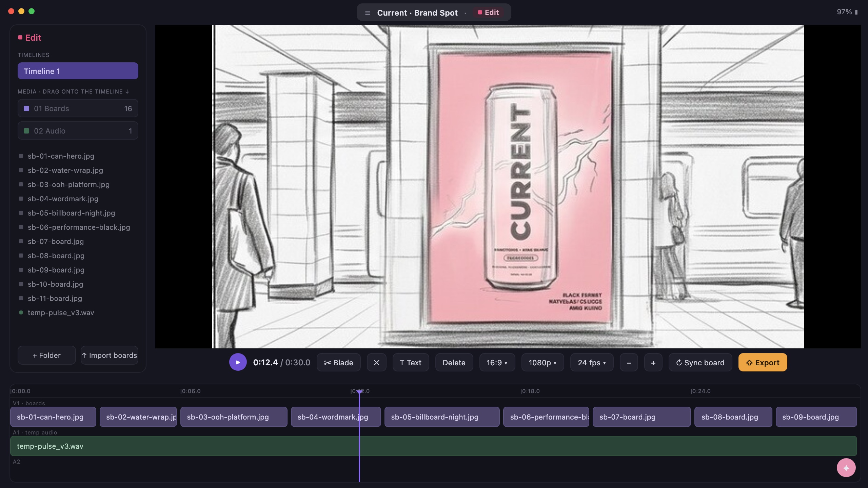Screen dimensions: 868x488
Task: Click the Sync board button
Action: tap(700, 363)
